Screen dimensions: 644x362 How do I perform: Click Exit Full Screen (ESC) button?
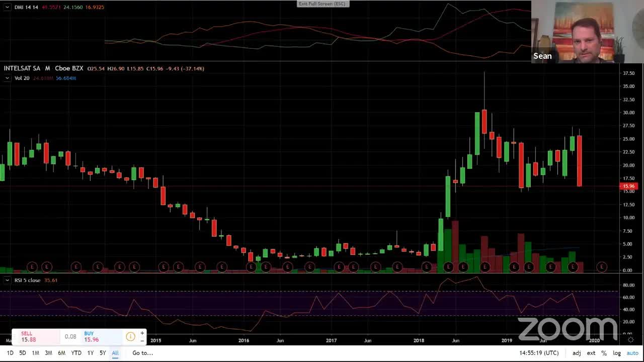322,4
